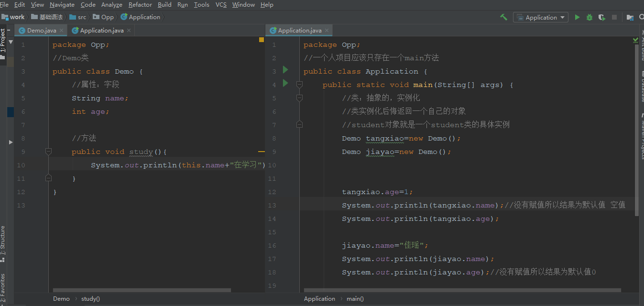Open the Project Structure dialog
Screen dimensions: 644x306
[x=630, y=17]
